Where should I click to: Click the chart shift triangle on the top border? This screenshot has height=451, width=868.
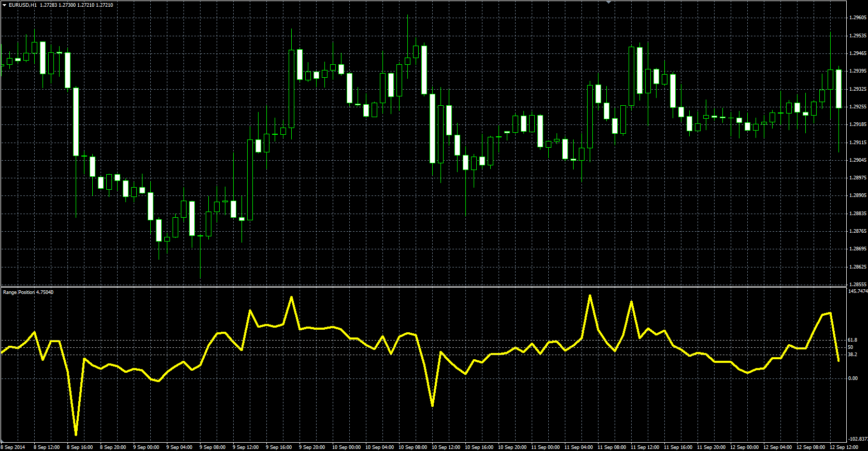coord(609,2)
